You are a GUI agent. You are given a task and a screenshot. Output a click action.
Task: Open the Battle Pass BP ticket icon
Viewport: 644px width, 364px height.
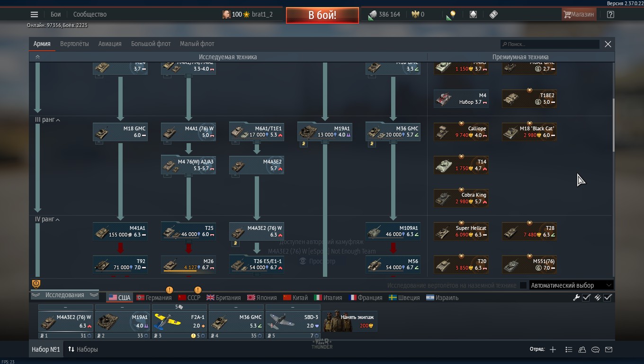pyautogui.click(x=493, y=14)
